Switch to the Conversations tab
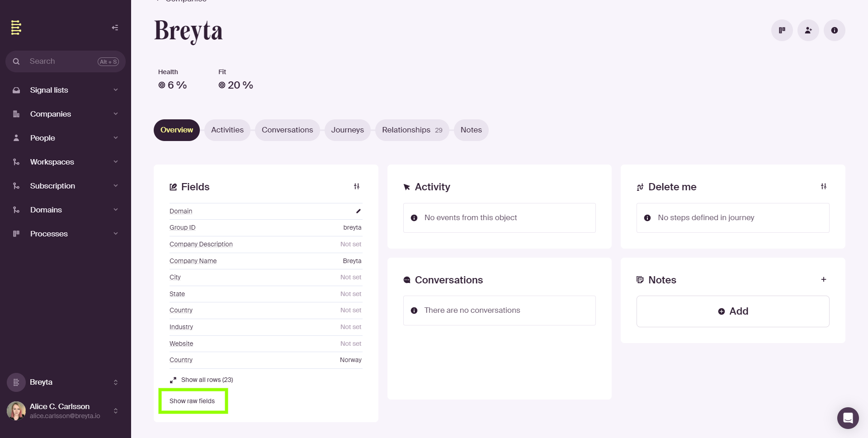The height and width of the screenshot is (438, 868). (288, 130)
